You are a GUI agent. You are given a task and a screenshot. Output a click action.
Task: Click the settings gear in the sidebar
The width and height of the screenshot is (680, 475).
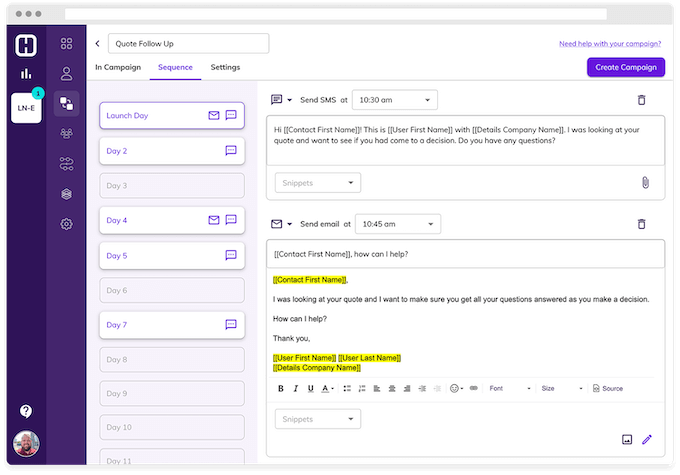click(x=67, y=224)
